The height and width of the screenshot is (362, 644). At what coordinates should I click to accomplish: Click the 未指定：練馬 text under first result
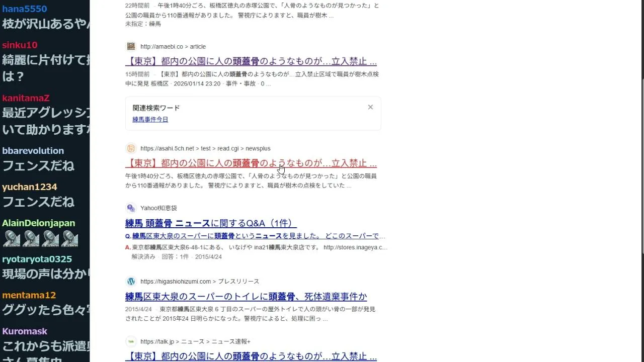pos(143,24)
